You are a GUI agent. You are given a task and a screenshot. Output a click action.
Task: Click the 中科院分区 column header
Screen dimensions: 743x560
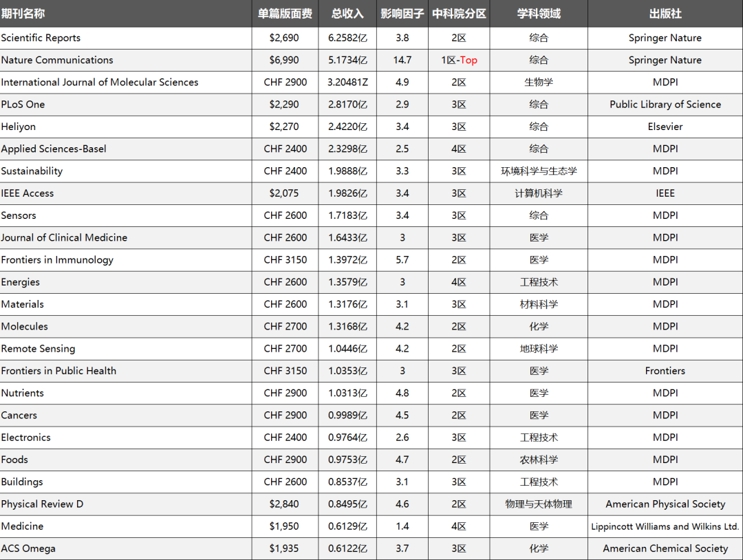pos(459,14)
